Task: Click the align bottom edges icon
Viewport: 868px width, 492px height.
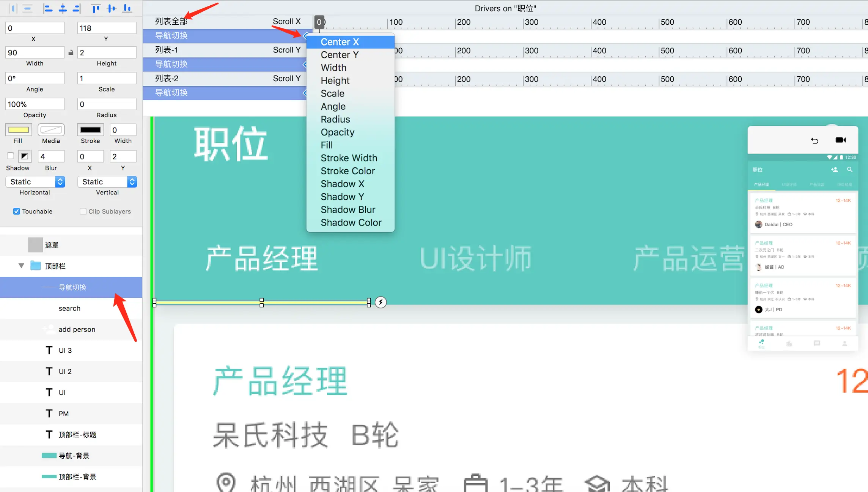Action: click(x=127, y=8)
